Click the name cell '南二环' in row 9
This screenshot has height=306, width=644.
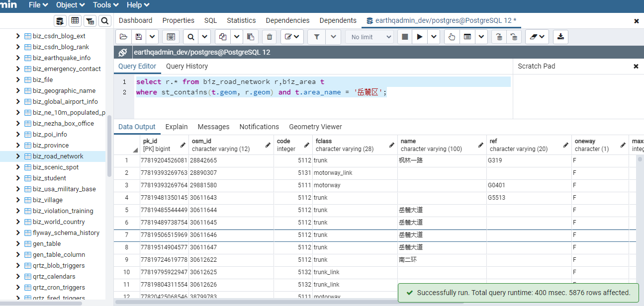point(442,259)
